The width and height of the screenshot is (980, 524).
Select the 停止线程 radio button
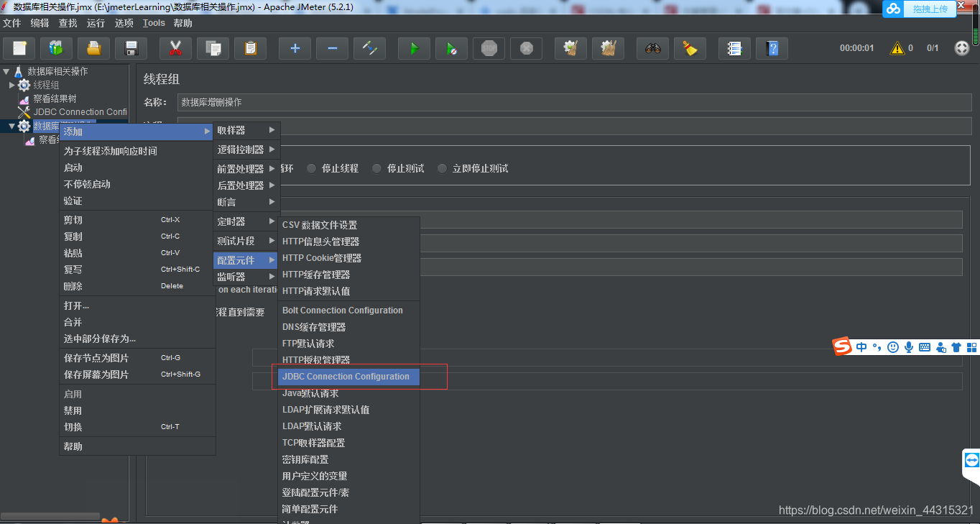point(311,168)
